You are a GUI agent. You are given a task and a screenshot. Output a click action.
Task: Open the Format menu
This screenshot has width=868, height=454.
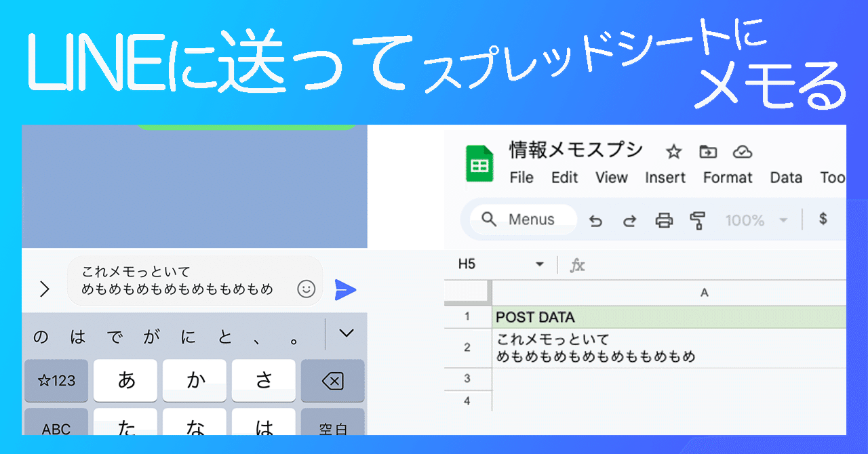tap(728, 178)
